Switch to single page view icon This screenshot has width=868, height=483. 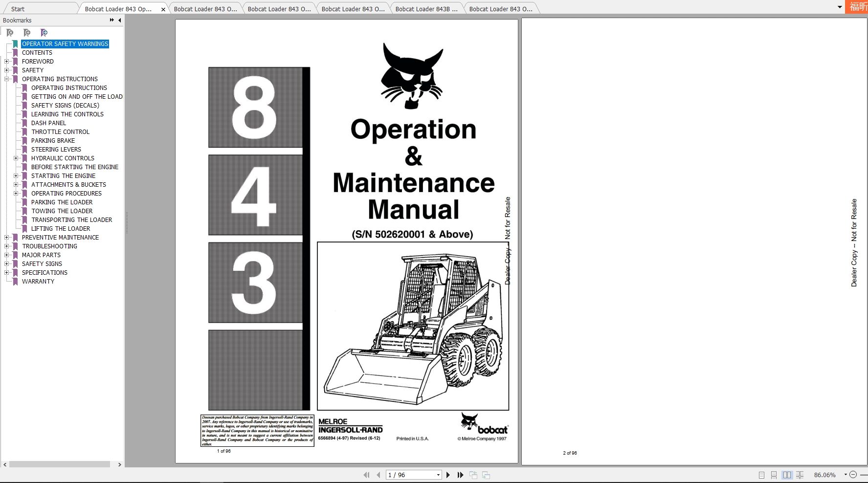(x=761, y=475)
